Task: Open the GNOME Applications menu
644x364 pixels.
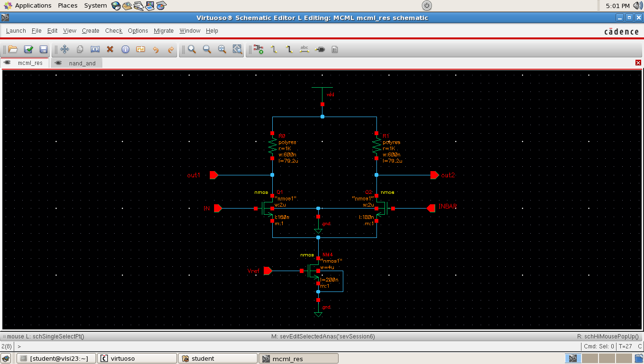Action: [33, 6]
